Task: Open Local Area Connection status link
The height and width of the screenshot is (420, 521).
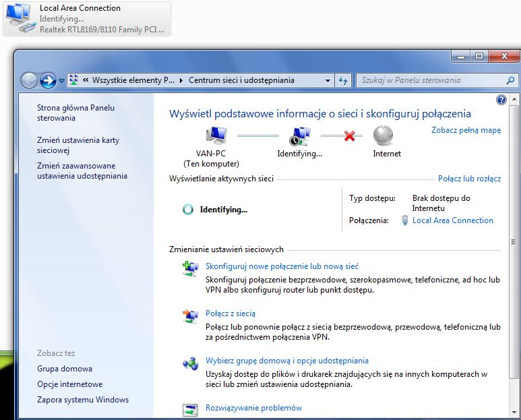Action: click(x=452, y=220)
